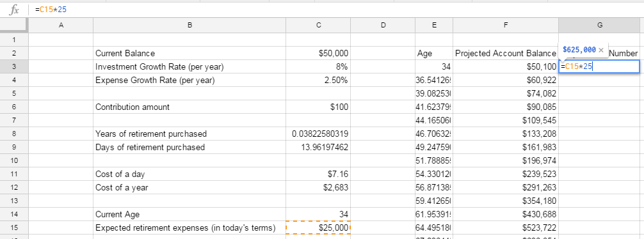This screenshot has height=239, width=644.
Task: Click the $25,000 expected retirement expenses cell
Action: click(x=318, y=227)
